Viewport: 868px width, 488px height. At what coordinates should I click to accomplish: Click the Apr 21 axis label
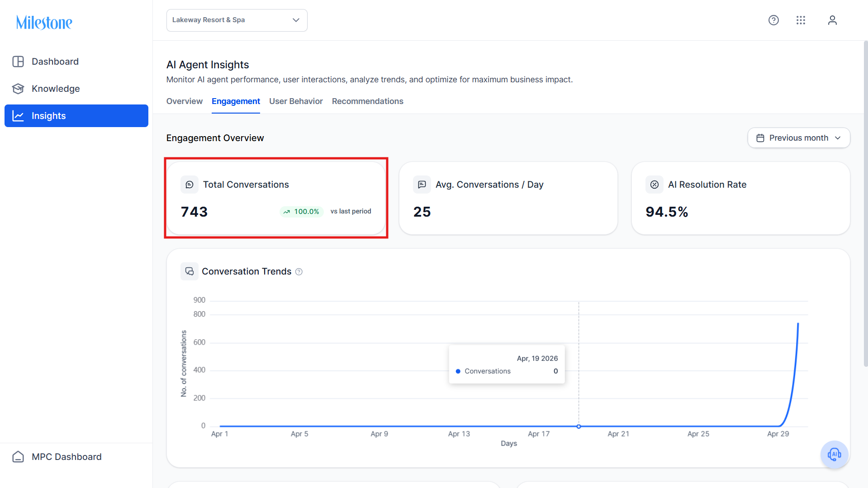pos(618,434)
